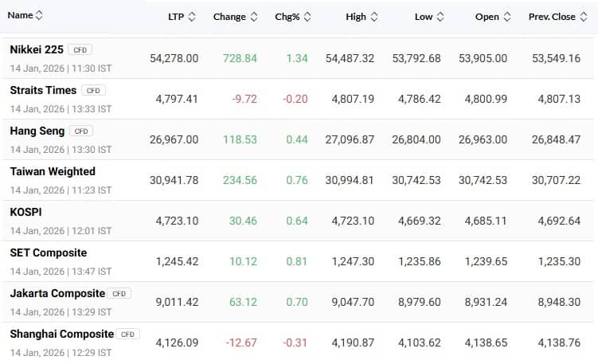Sort by the Change column sort arrows
The height and width of the screenshot is (364, 598).
pos(254,17)
